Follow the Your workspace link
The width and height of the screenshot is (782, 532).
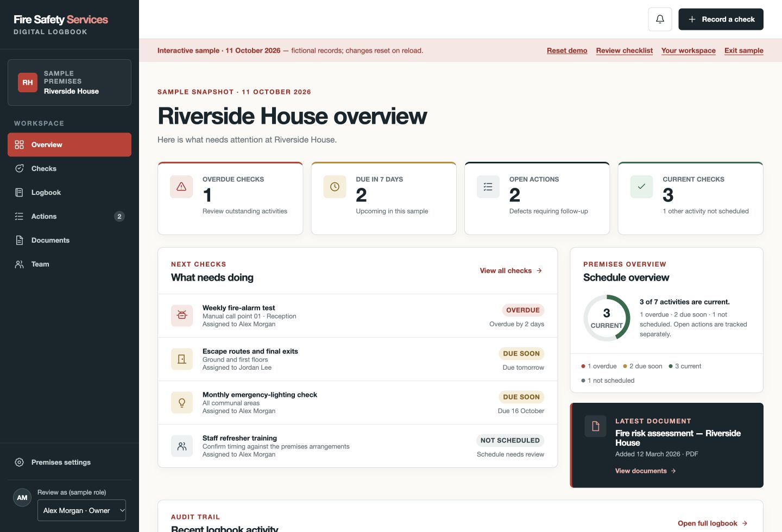point(688,50)
